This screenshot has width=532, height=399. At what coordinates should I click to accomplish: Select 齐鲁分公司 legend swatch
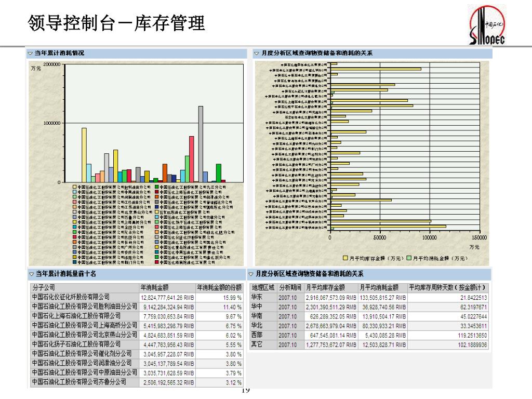75,217
